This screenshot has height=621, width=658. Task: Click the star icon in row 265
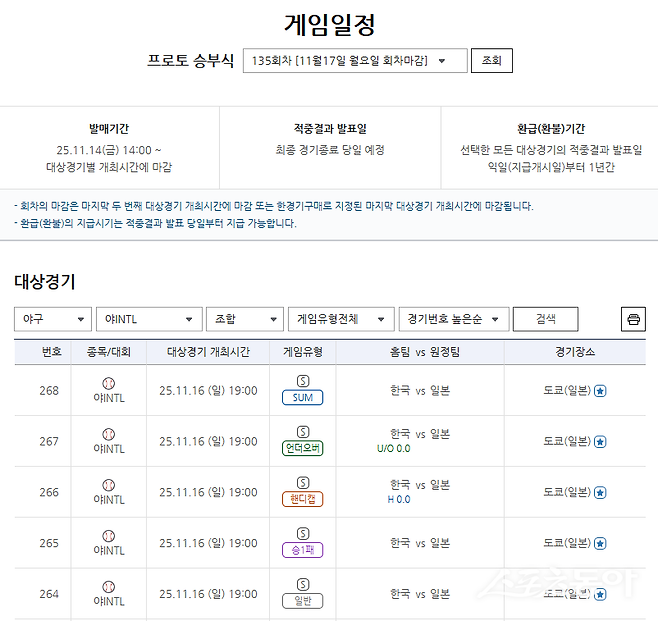600,544
